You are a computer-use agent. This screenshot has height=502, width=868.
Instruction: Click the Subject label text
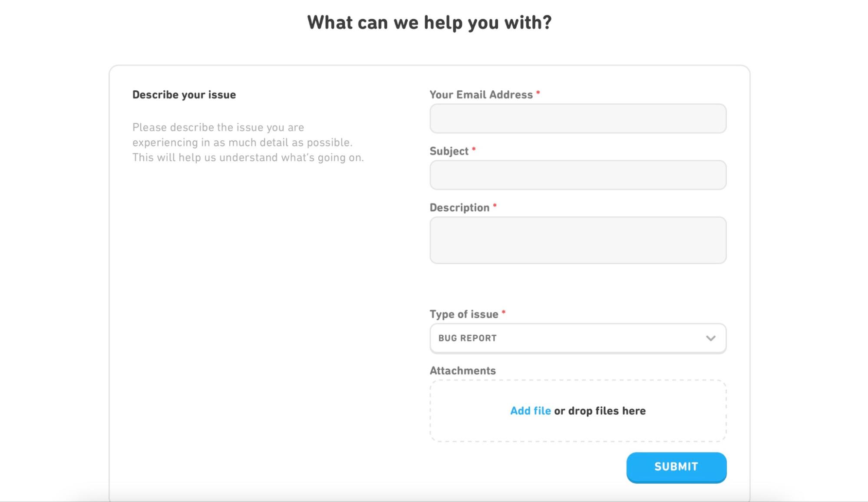click(x=450, y=151)
